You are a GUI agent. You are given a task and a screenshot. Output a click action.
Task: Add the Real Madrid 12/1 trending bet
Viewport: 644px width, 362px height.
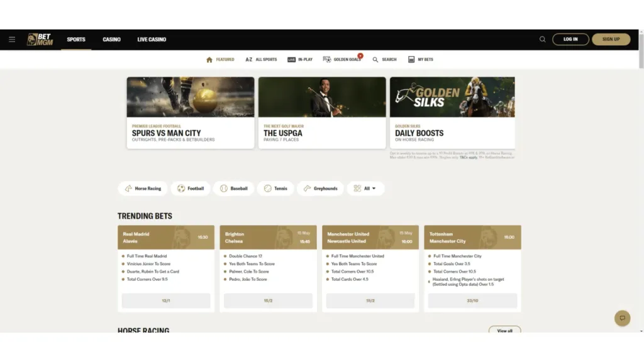166,301
